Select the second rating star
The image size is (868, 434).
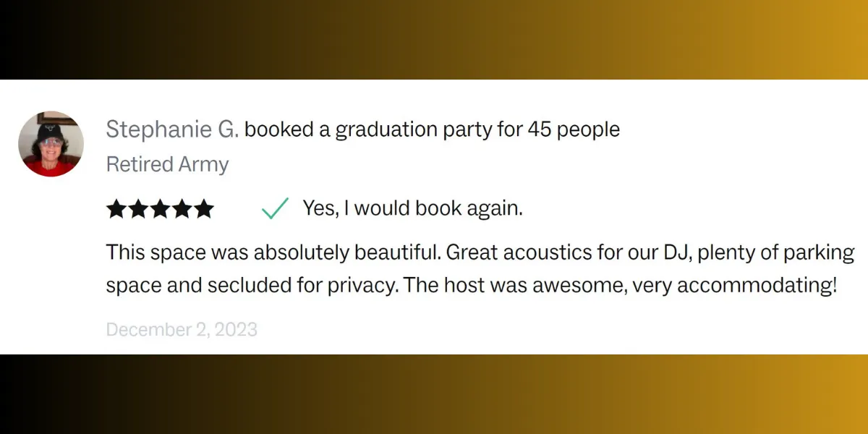pyautogui.click(x=138, y=209)
